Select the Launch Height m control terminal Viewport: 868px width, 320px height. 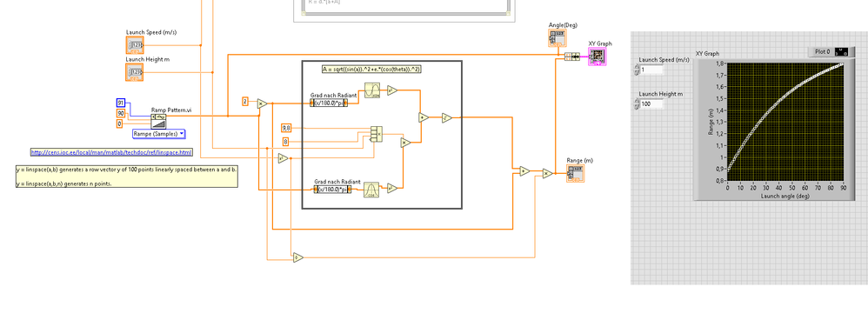click(x=135, y=72)
